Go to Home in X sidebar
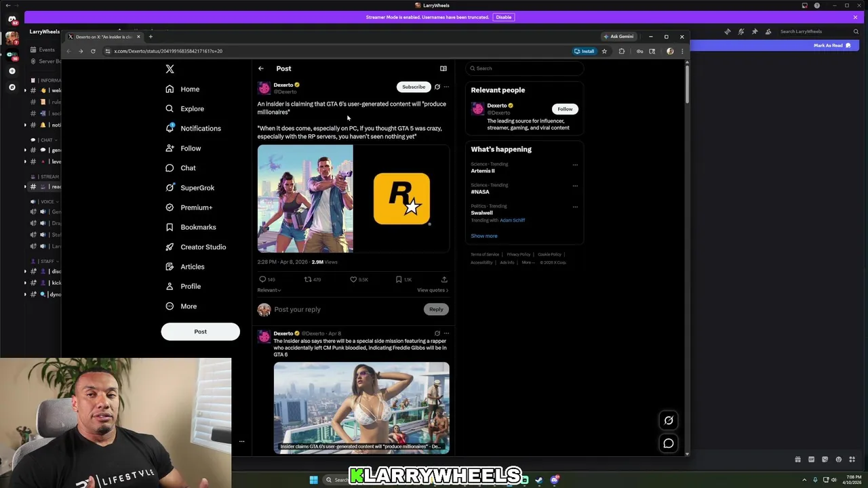The height and width of the screenshot is (488, 868). pos(182,89)
